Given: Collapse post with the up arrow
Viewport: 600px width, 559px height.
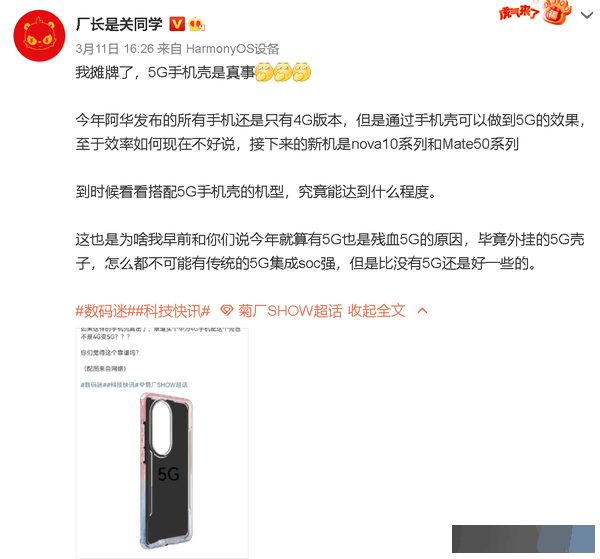Looking at the screenshot, I should (422, 310).
